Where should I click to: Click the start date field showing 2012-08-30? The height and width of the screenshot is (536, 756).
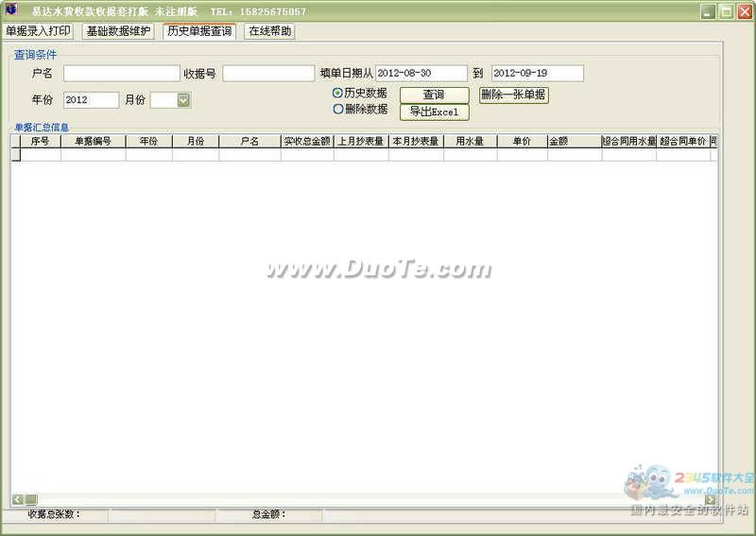coord(421,73)
